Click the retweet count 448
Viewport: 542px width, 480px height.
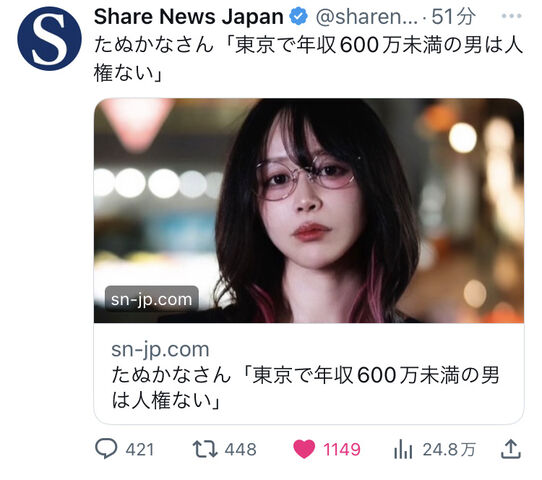[241, 450]
